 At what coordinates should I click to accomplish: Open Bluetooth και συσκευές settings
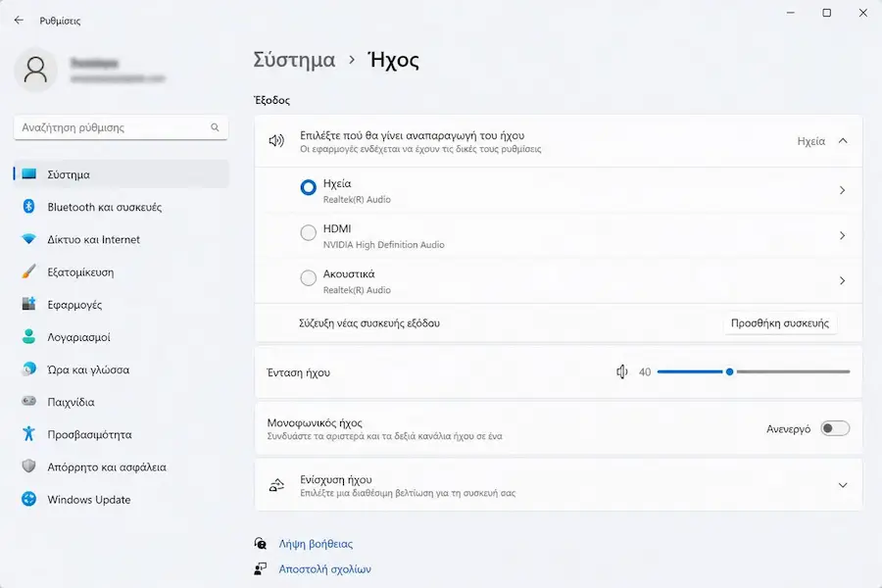[122, 207]
